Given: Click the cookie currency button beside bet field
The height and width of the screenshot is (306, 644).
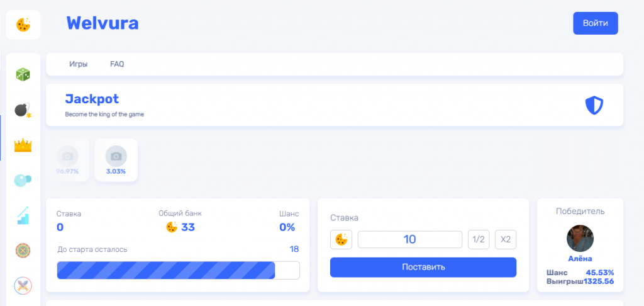Looking at the screenshot, I should click(x=341, y=239).
